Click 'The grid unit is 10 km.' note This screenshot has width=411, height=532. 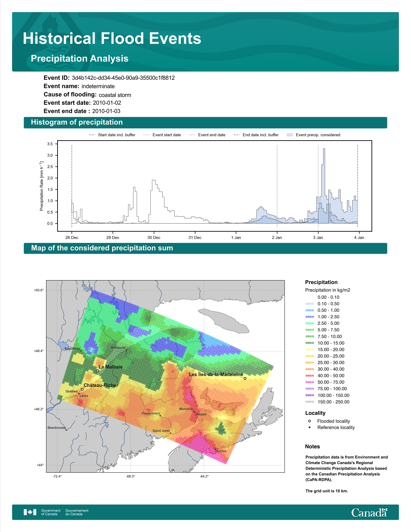(327, 491)
